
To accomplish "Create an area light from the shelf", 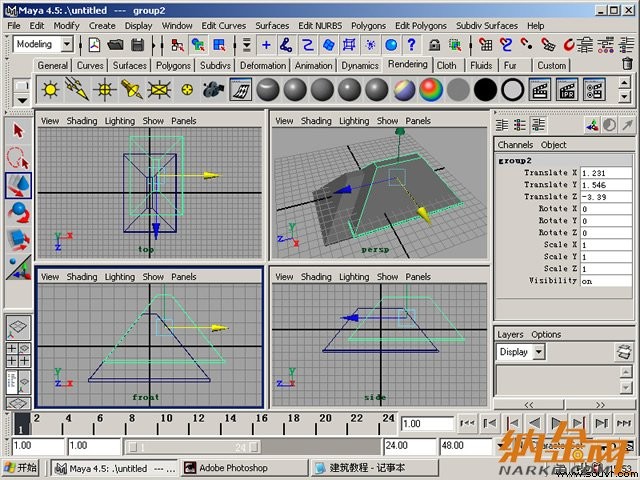I will [x=159, y=89].
